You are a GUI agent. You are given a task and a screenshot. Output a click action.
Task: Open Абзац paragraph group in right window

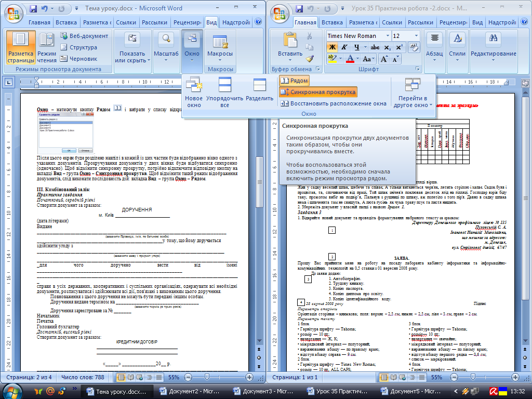(x=434, y=47)
